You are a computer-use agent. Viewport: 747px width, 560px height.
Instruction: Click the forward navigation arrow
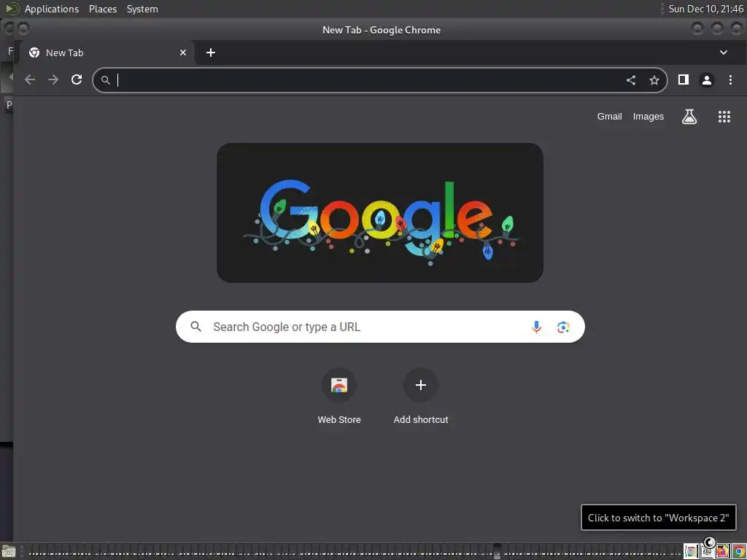(x=53, y=79)
